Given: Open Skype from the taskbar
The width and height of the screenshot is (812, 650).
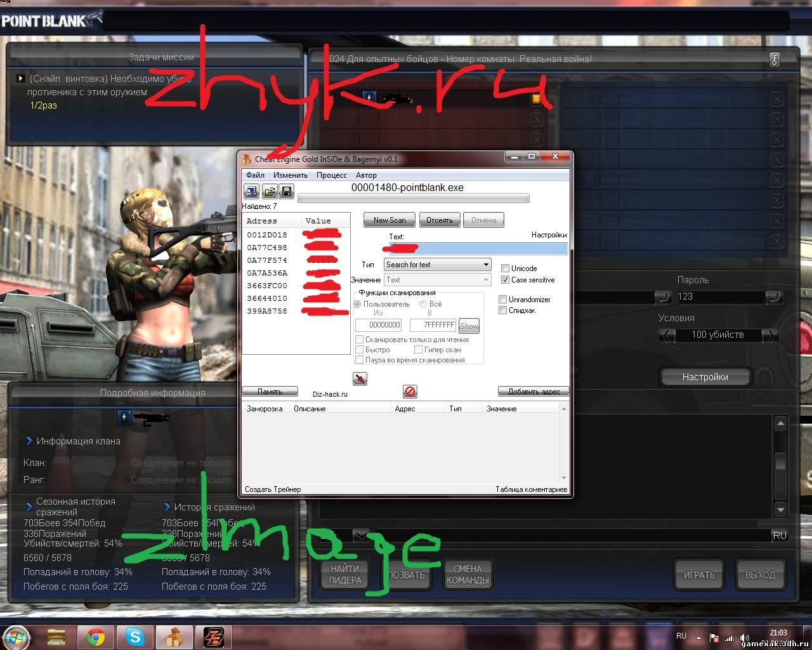Looking at the screenshot, I should [134, 637].
